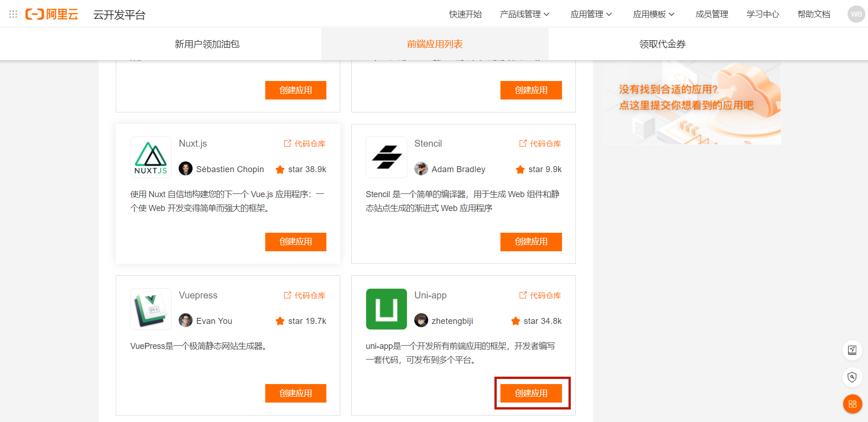Open 帮助文档 in the top navigation
Viewport: 868px width, 422px height.
[814, 14]
